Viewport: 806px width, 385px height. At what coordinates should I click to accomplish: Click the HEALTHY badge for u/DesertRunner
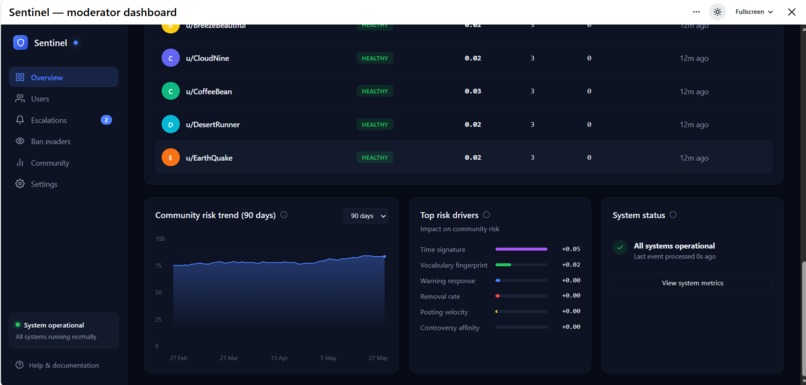tap(375, 124)
